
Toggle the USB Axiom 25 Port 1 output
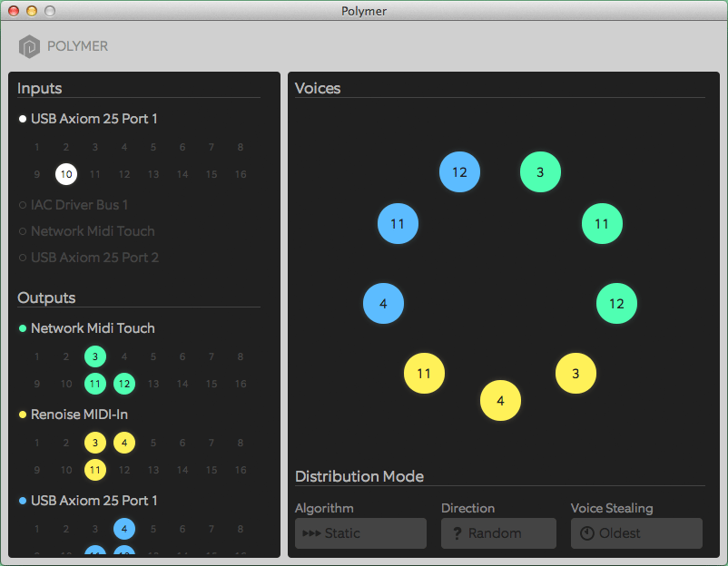pos(88,501)
